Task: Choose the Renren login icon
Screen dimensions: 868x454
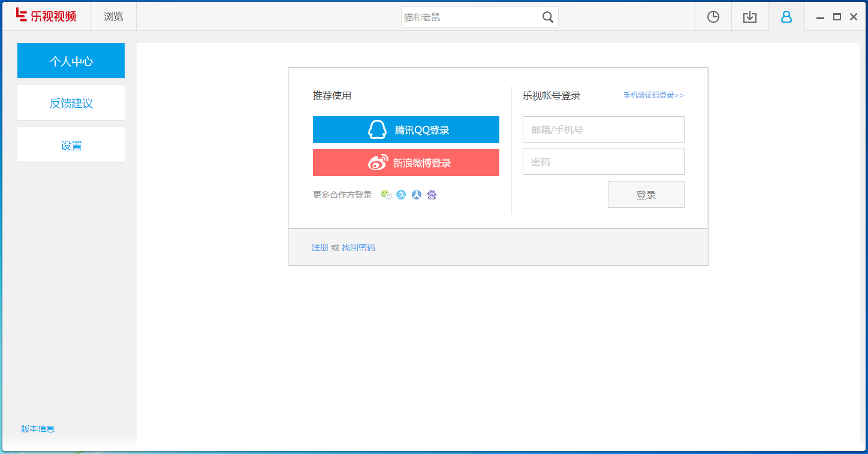Action: [417, 195]
